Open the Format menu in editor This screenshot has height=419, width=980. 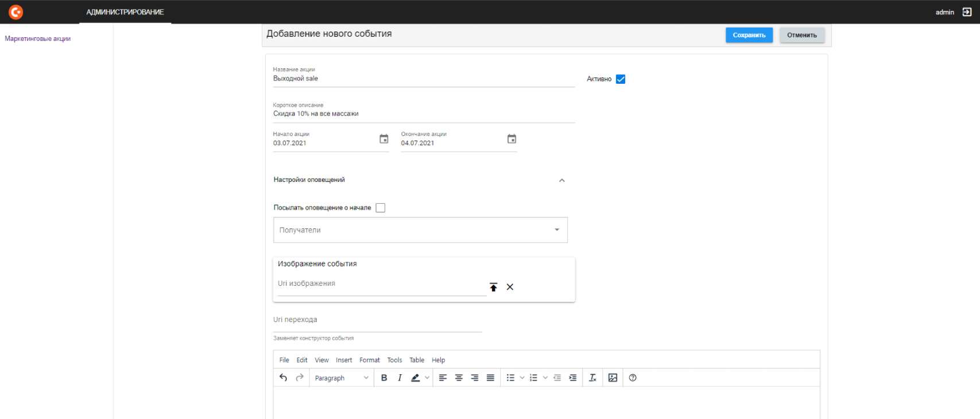tap(369, 360)
